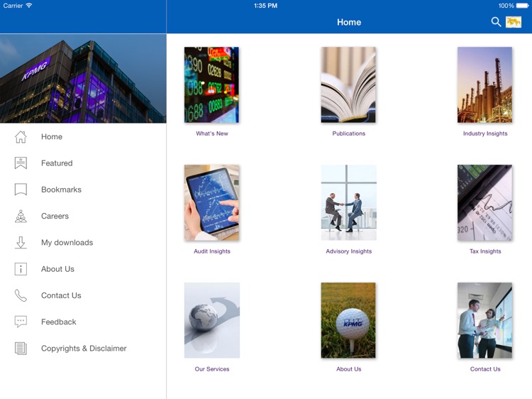Open the Industry Insights refinery thumbnail
The height and width of the screenshot is (399, 532).
click(x=485, y=85)
